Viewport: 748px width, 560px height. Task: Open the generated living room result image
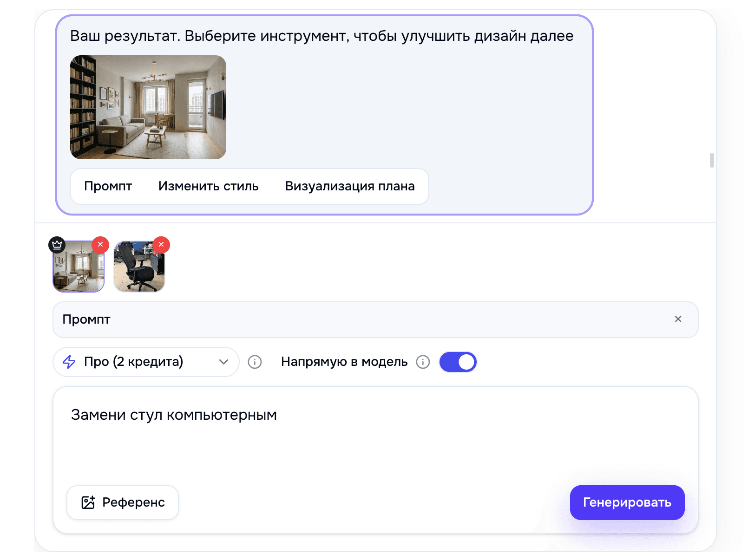tap(148, 107)
